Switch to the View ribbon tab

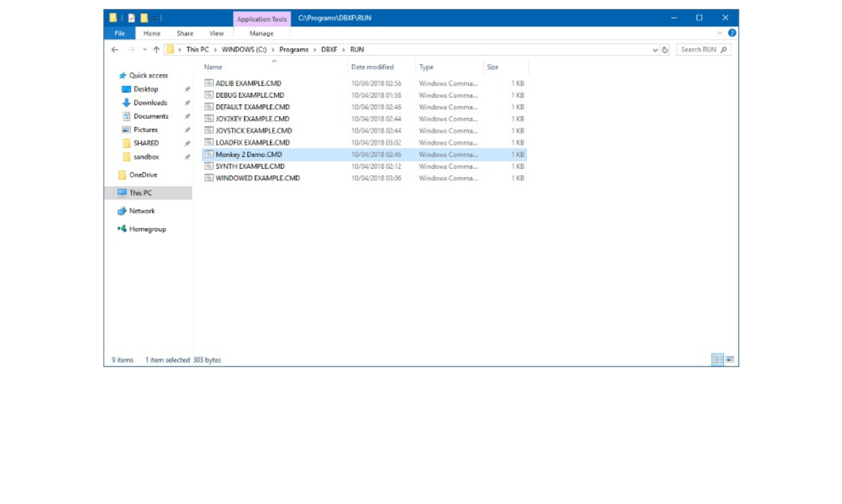[x=216, y=33]
